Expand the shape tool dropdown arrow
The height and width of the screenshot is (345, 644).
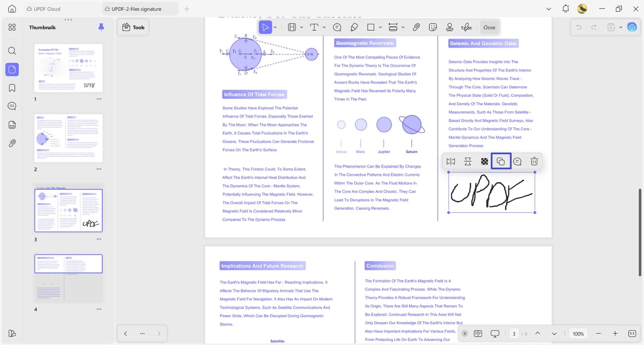380,27
